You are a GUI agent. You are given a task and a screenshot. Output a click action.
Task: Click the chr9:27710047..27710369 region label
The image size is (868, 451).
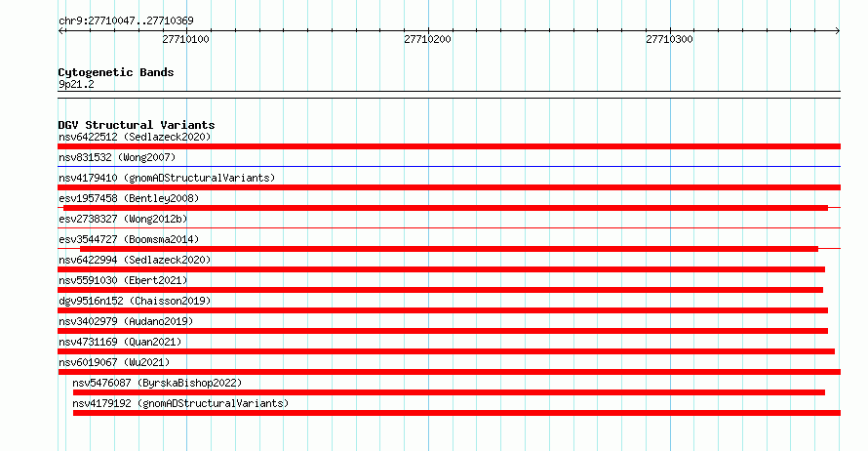coord(126,20)
